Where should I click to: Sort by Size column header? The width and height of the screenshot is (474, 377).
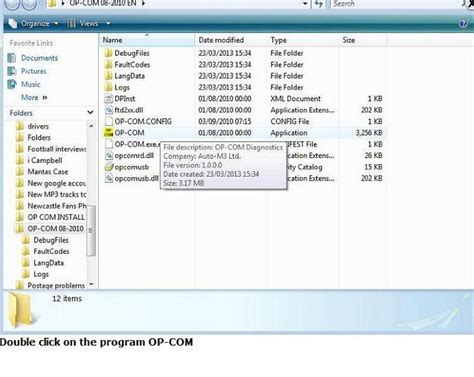click(x=363, y=40)
